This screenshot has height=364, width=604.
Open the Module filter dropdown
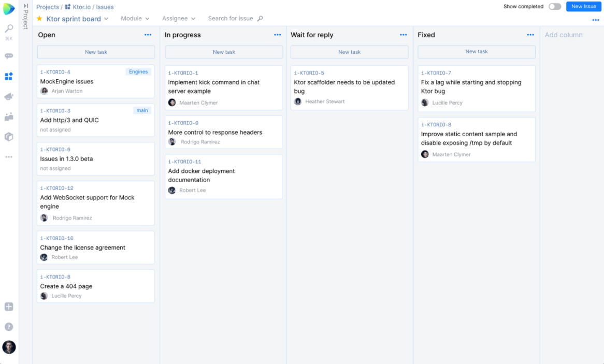click(135, 19)
